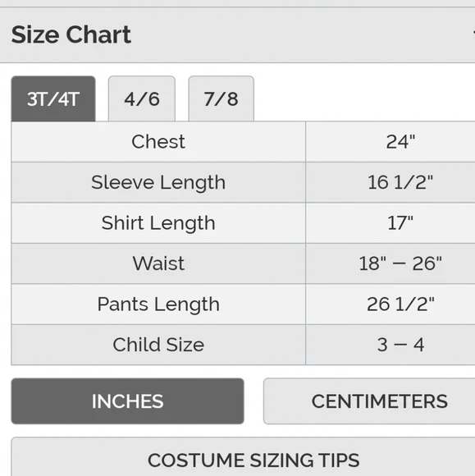This screenshot has height=476, width=475.
Task: Open COSTUME SIZING TIPS
Action: 243,457
